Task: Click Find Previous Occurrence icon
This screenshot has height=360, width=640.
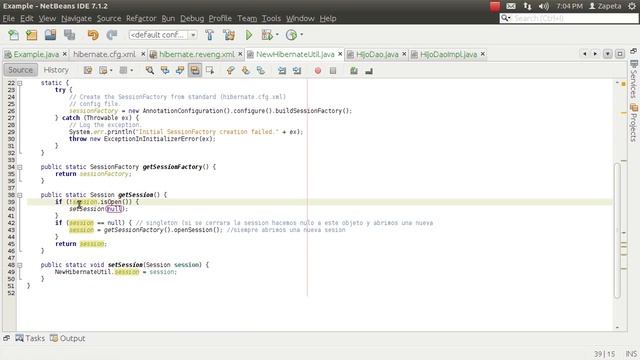Action: tap(165, 71)
